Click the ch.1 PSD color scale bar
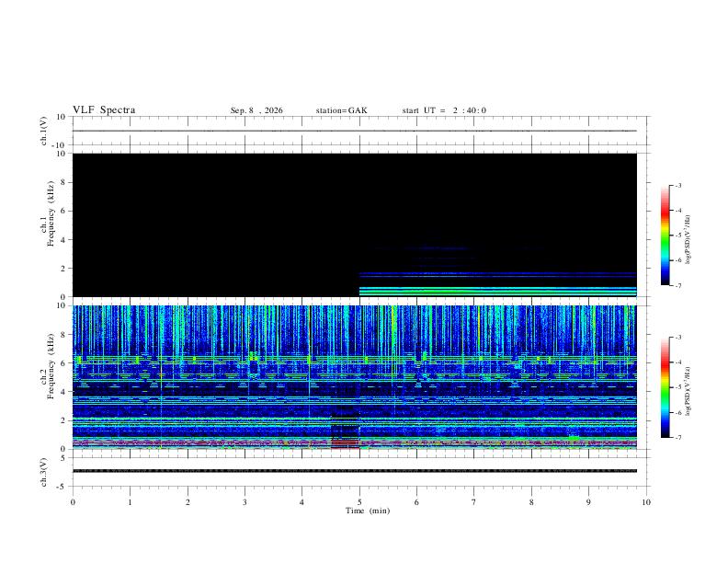The image size is (728, 563). tap(665, 236)
